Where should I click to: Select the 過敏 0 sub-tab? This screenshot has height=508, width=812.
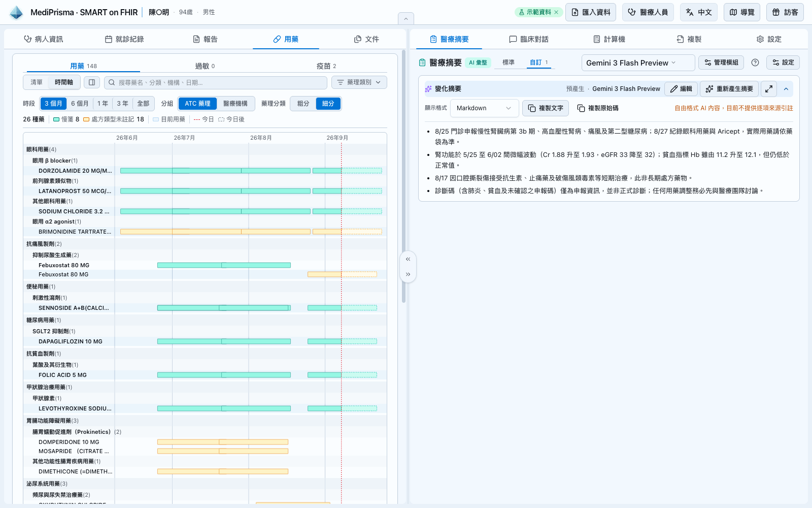coord(205,66)
